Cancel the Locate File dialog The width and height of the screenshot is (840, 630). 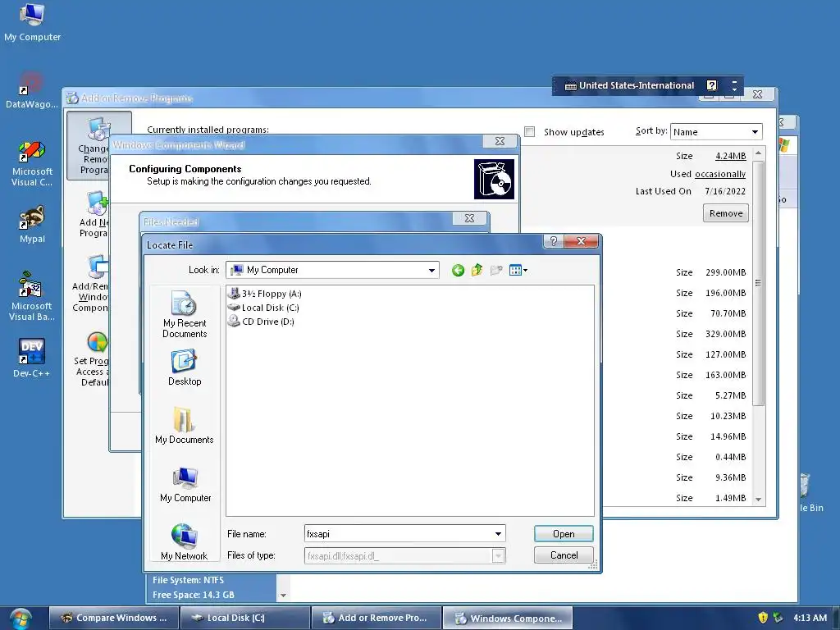[x=564, y=555]
